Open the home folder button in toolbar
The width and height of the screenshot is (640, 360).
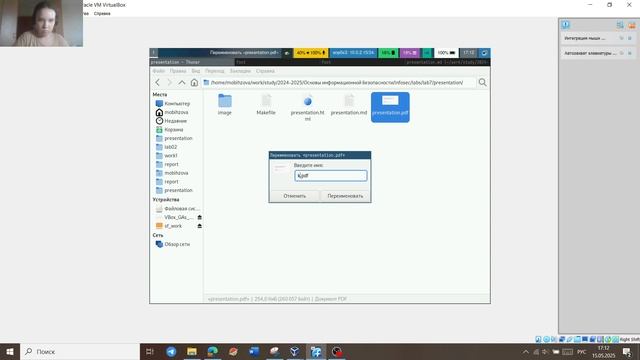pos(194,82)
